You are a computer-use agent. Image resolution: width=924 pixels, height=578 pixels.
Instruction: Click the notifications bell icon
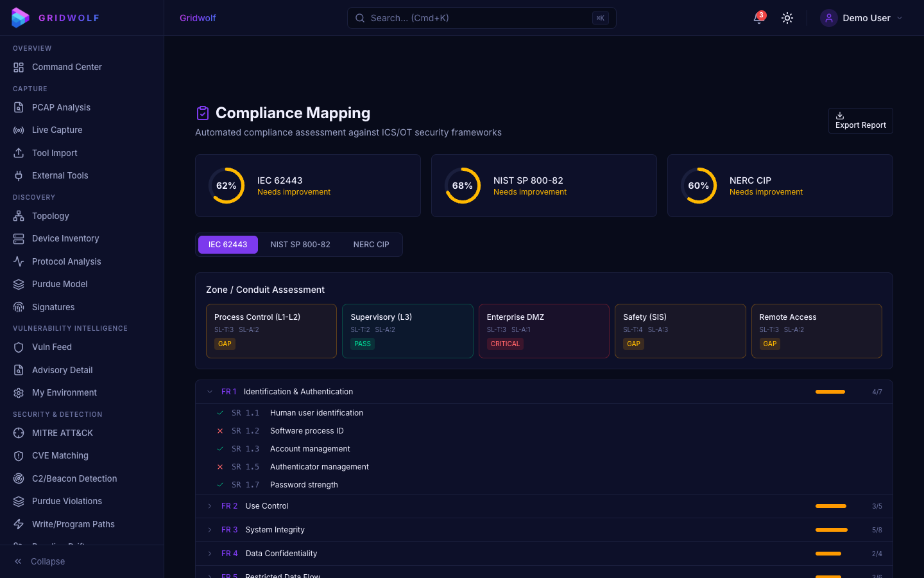tap(757, 18)
